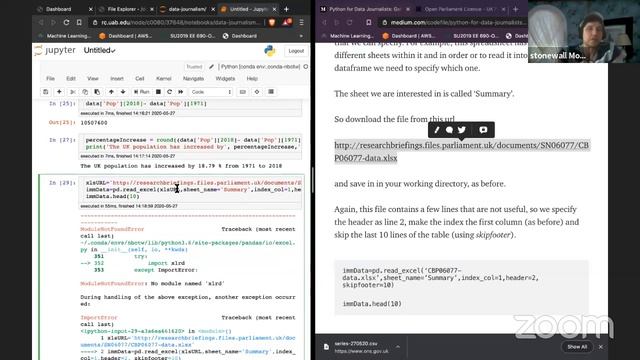This screenshot has width=640, height=360.
Task: Click the rc.uab.edu address bar
Action: click(180, 22)
